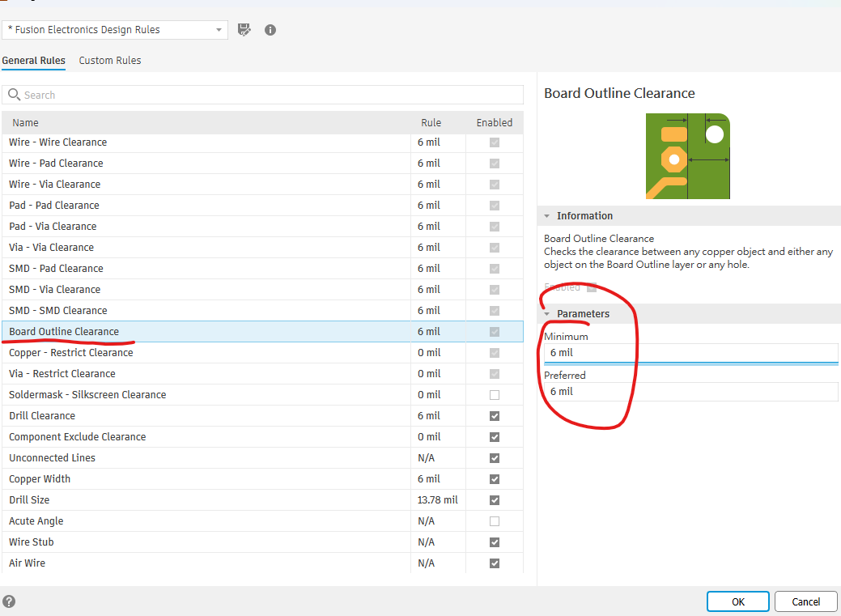
Task: Click the Minimum clearance input field
Action: tap(690, 353)
